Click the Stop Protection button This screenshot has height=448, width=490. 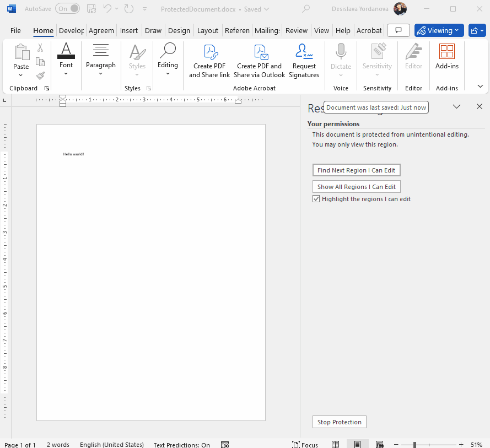tap(339, 422)
